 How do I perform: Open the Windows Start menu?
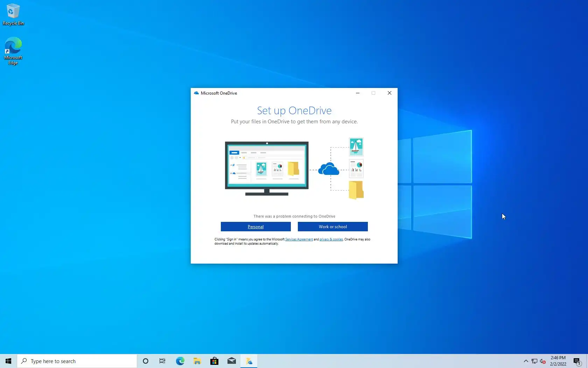click(8, 361)
